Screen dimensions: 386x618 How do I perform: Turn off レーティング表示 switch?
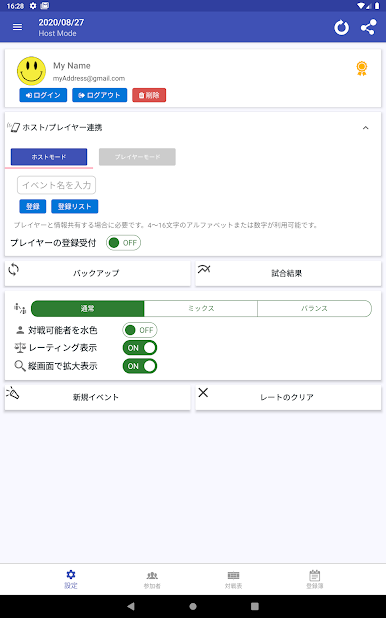click(x=140, y=348)
